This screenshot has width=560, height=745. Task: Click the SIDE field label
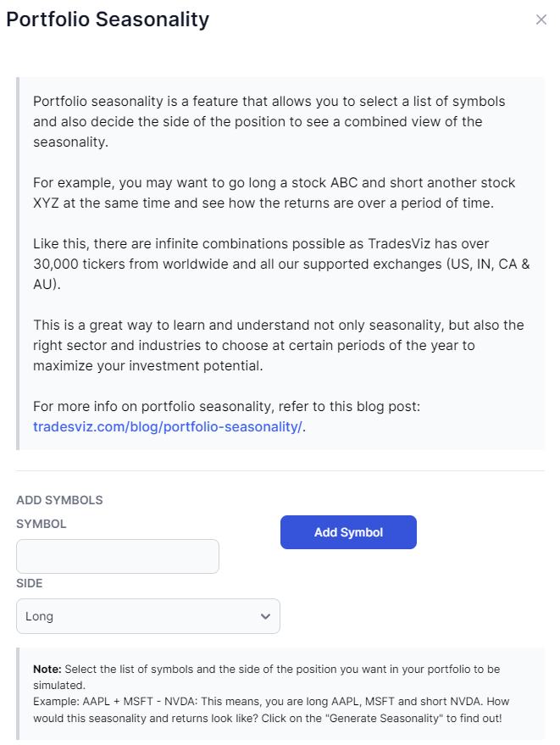(30, 583)
